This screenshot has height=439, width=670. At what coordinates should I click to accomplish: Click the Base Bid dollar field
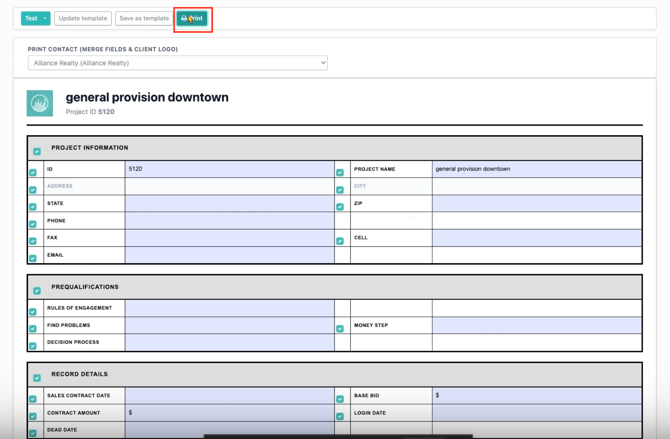[537, 396]
